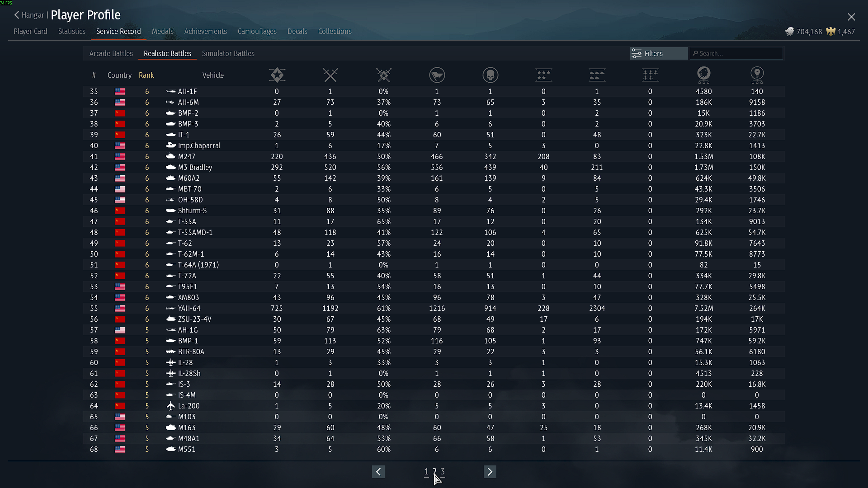The image size is (868, 488).
Task: Sort by naval kills anchors column
Action: pos(650,75)
